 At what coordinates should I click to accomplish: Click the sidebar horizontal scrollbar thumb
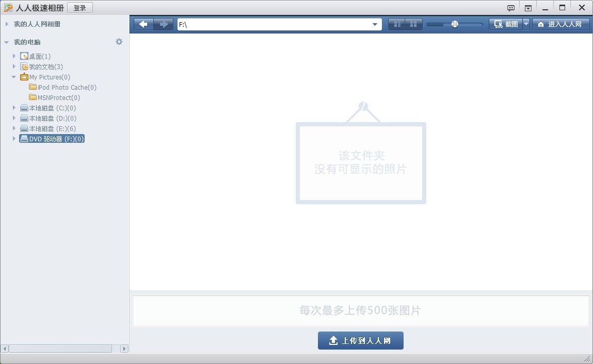[60, 349]
